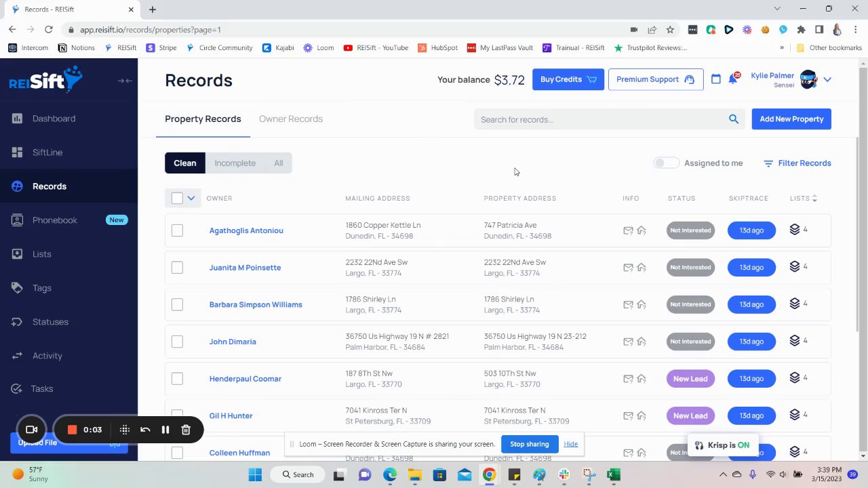Image resolution: width=868 pixels, height=488 pixels.
Task: Click the house icon for Gil H Hunter
Action: 642,415
